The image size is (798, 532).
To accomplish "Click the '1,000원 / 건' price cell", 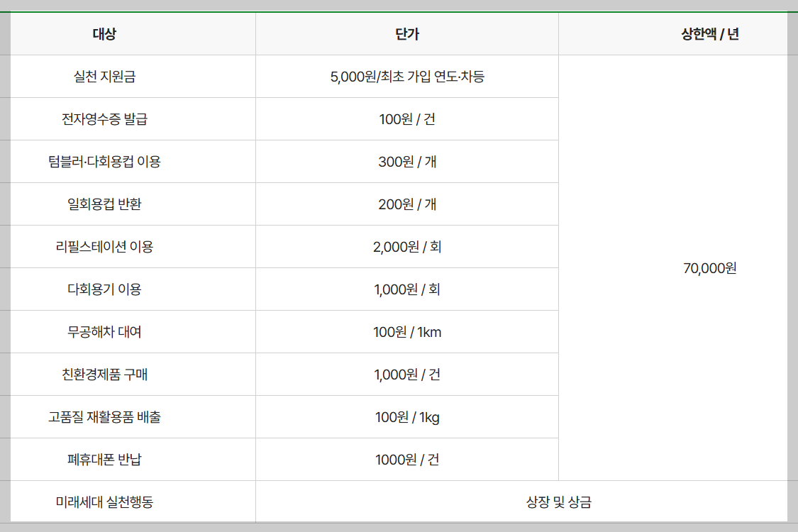I will (407, 375).
